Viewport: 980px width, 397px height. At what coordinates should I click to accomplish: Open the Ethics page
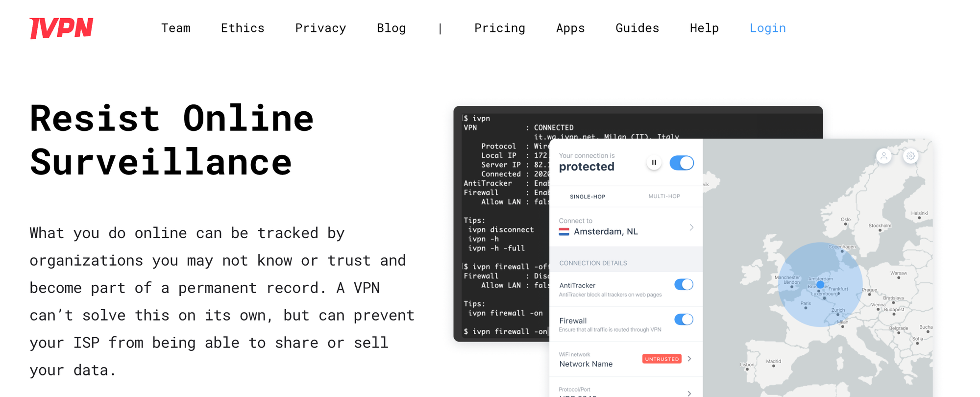click(x=243, y=28)
